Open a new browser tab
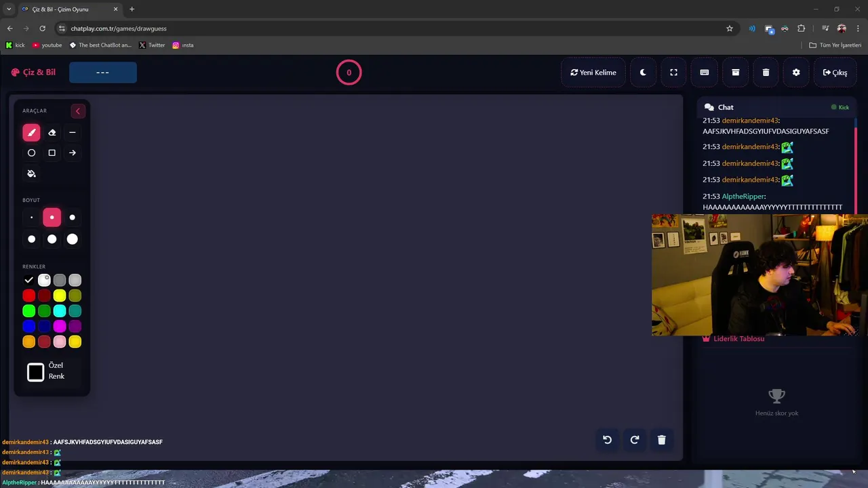 (132, 9)
